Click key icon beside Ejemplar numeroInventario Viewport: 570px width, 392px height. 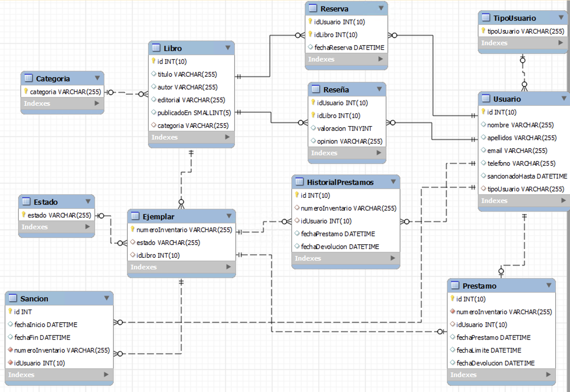tap(133, 229)
